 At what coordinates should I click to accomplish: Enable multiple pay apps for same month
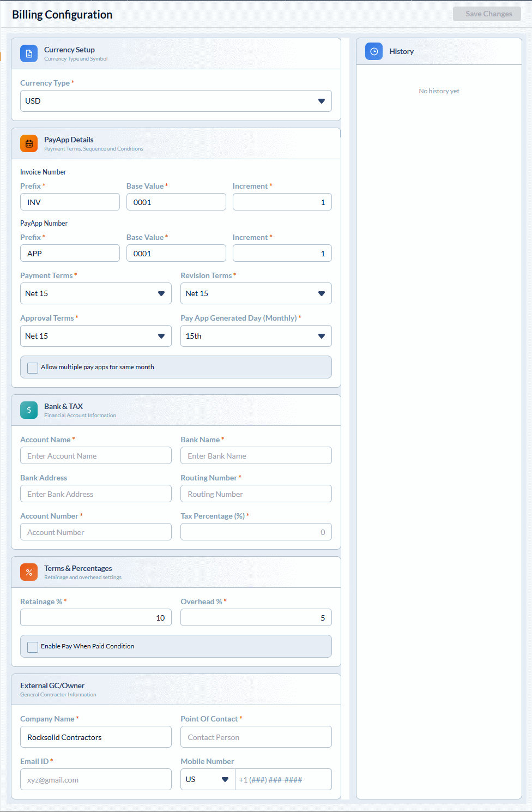[x=33, y=368]
